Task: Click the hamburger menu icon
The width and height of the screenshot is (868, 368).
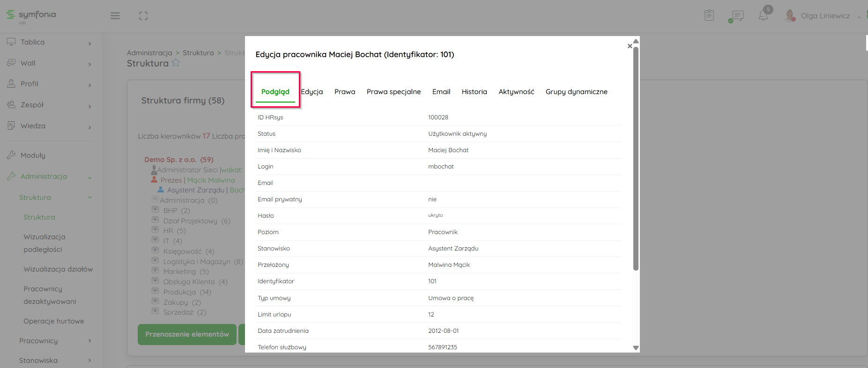Action: [115, 16]
